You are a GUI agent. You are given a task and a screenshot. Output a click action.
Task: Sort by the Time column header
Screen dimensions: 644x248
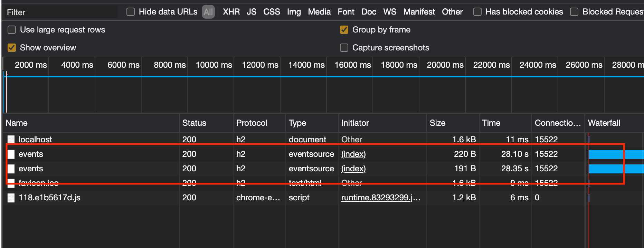[x=491, y=123]
